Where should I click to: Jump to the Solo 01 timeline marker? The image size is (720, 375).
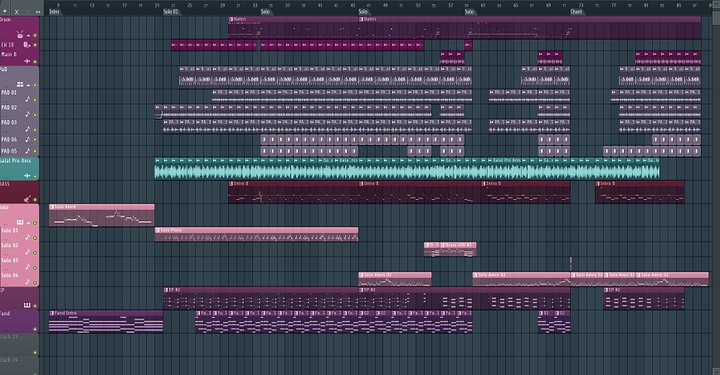point(170,11)
